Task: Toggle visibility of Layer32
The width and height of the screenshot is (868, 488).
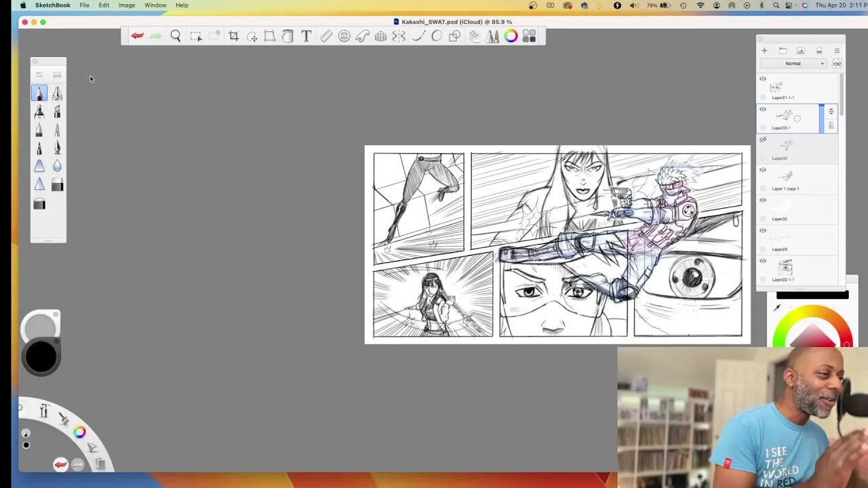Action: point(763,200)
